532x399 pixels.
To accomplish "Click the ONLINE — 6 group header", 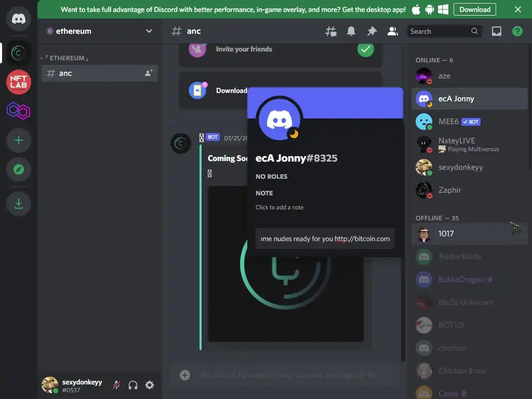I will point(434,60).
